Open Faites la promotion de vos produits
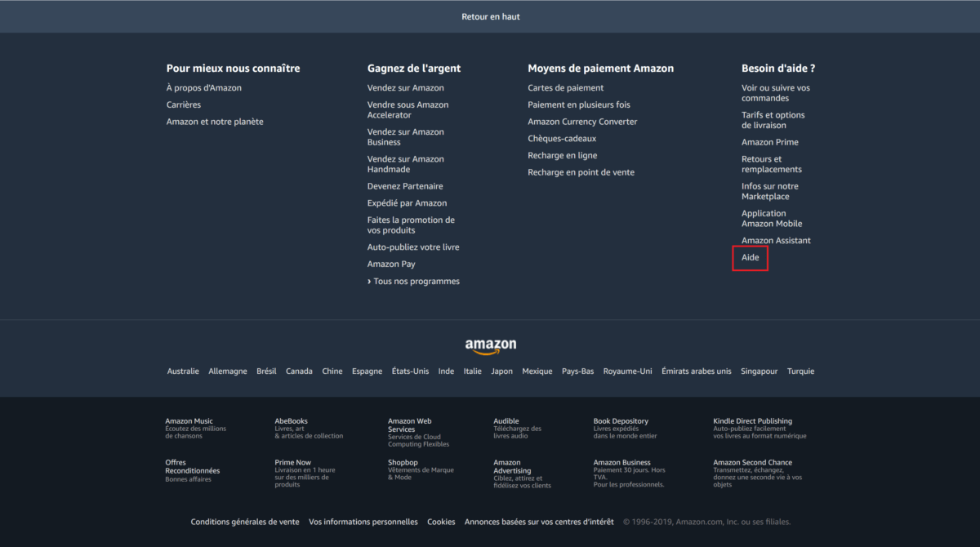The height and width of the screenshot is (547, 980). pyautogui.click(x=411, y=225)
